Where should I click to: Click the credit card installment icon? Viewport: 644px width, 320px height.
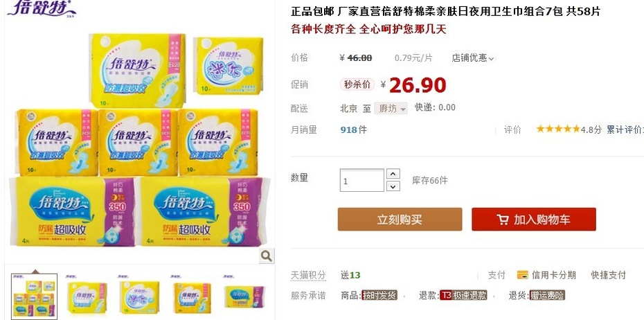(522, 275)
